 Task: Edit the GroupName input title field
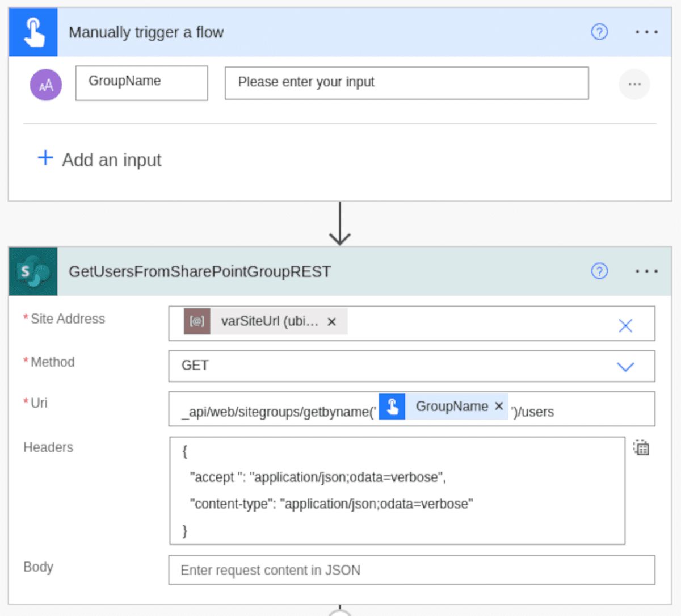[141, 83]
